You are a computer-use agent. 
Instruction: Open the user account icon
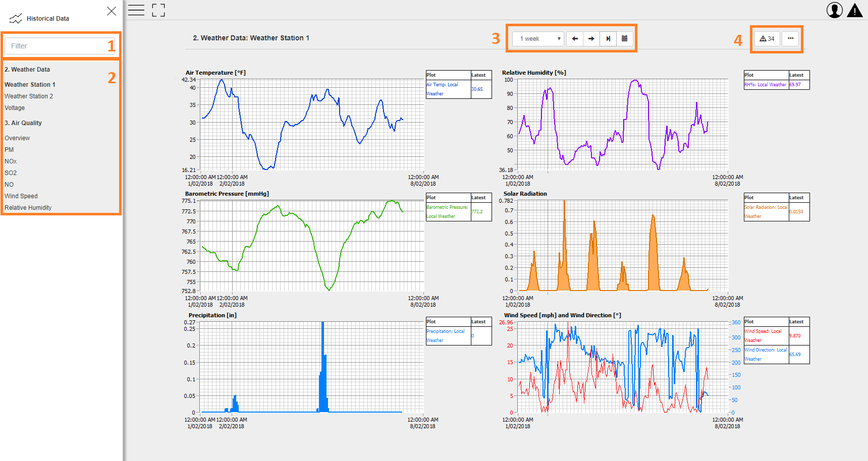[835, 10]
